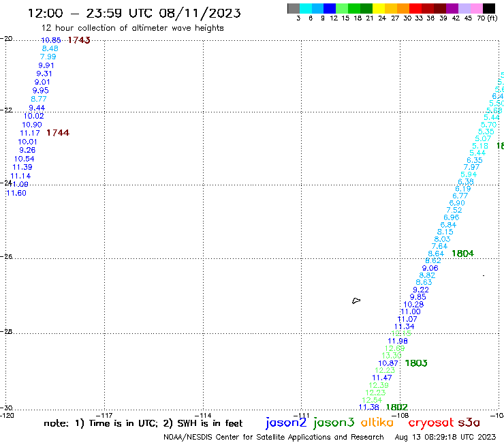Click the cyan swatch in the legend
The image size is (504, 443).
click(x=306, y=8)
